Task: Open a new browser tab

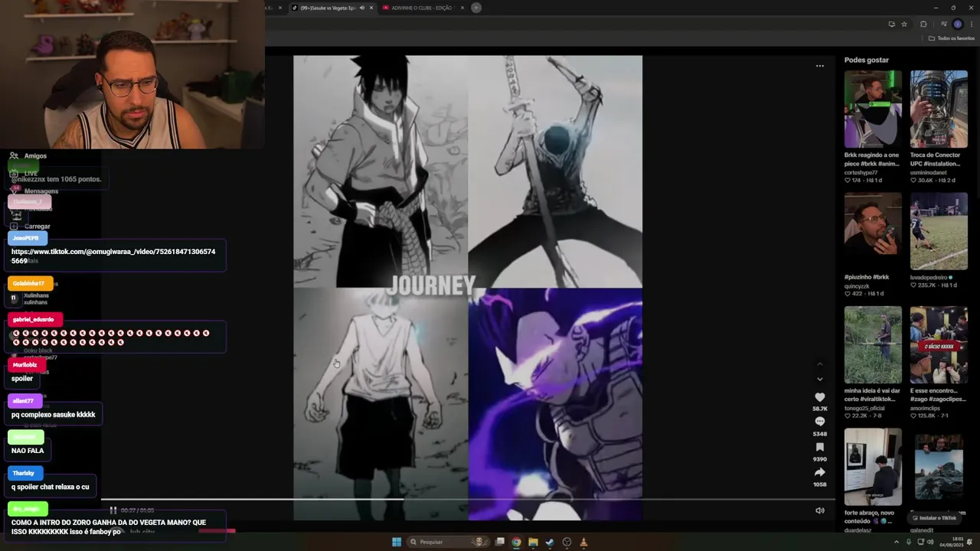Action: point(476,8)
